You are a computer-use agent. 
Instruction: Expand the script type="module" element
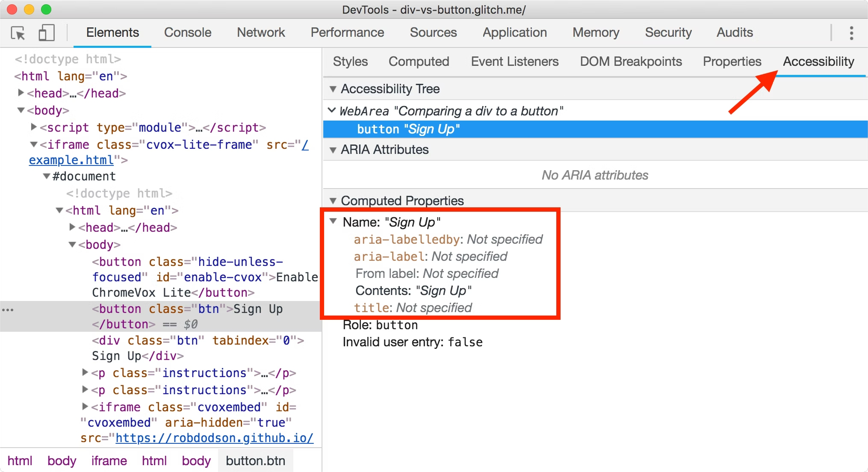pos(34,127)
